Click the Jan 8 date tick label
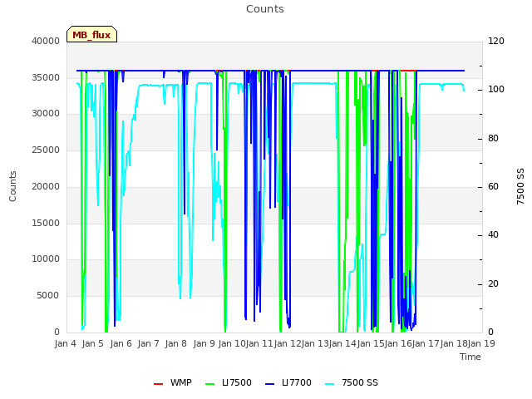 pyautogui.click(x=176, y=343)
